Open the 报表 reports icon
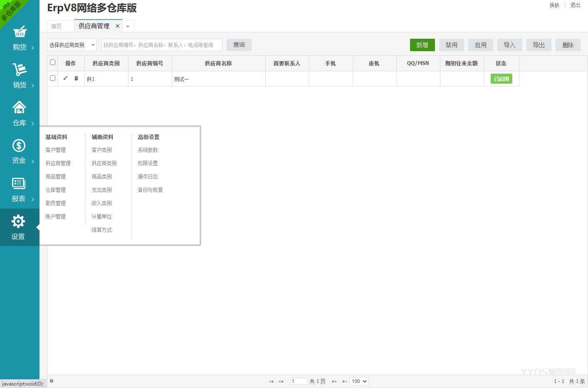The image size is (588, 388). click(19, 183)
